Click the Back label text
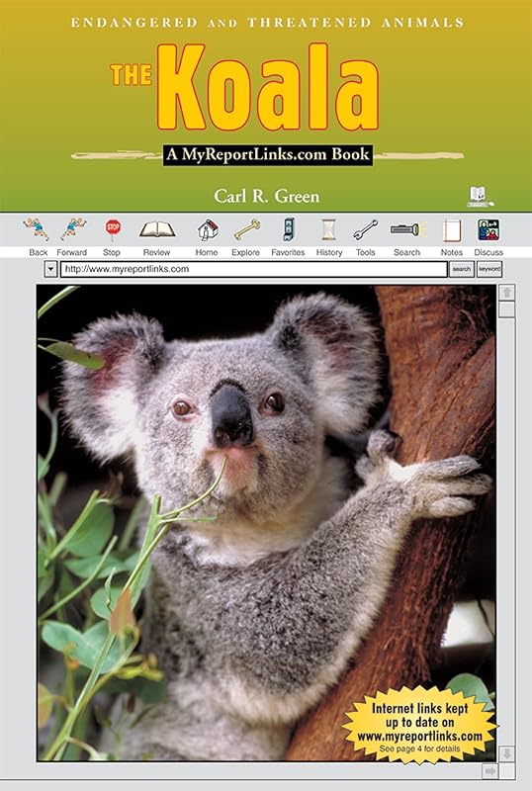The height and width of the screenshot is (791, 532). (38, 252)
